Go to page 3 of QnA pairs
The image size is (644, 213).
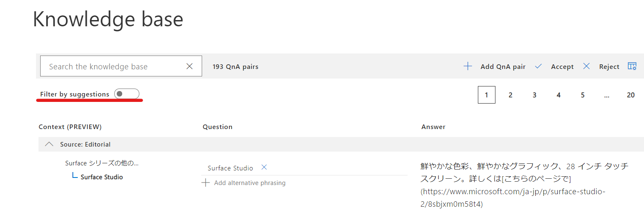[534, 95]
